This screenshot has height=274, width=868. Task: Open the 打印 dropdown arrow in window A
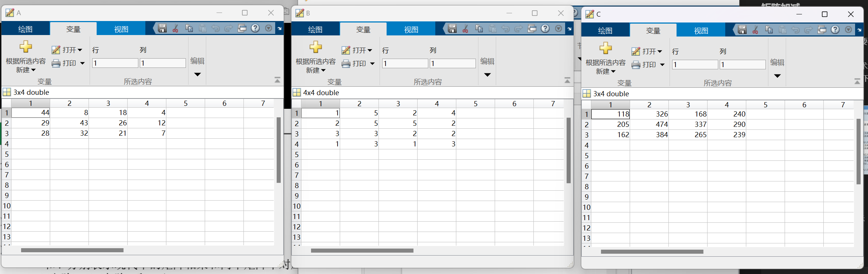83,63
